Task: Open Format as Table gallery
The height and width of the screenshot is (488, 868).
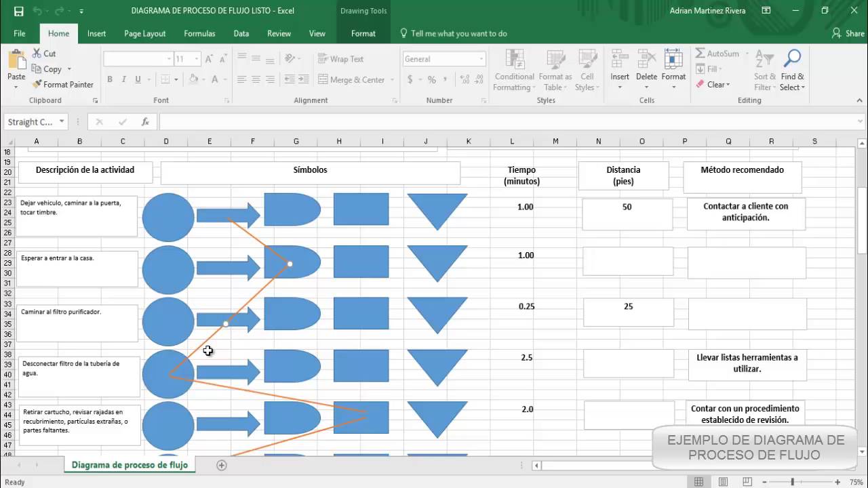Action: (555, 70)
